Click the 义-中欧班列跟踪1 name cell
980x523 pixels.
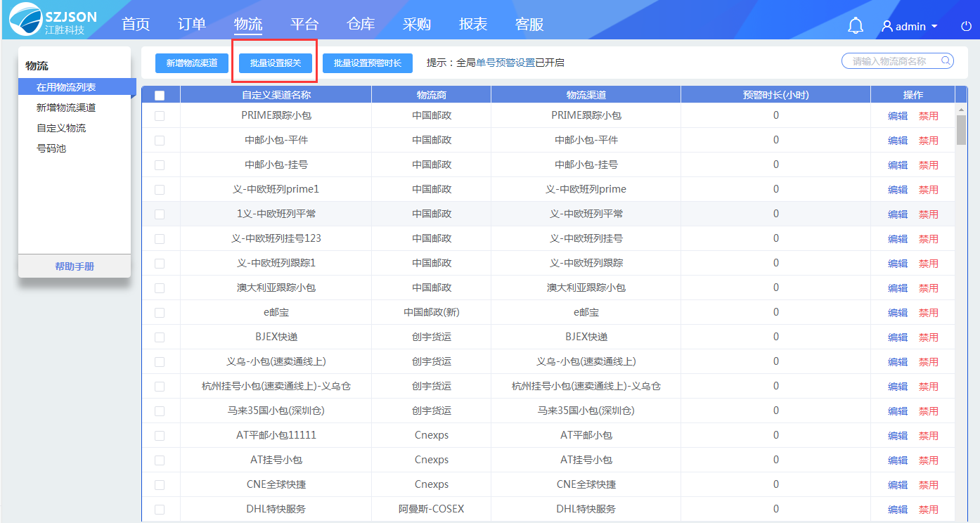tap(276, 263)
